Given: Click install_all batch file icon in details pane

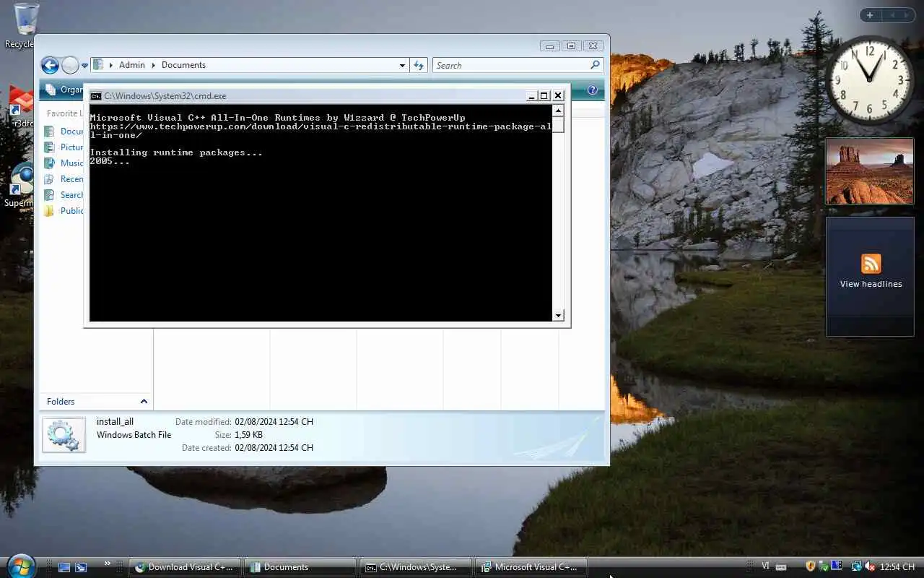Looking at the screenshot, I should click(64, 435).
